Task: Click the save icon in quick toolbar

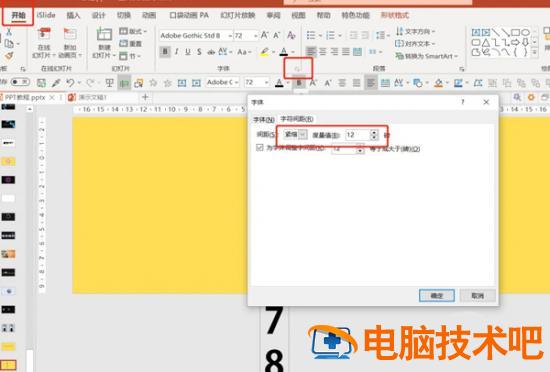Action: (x=41, y=83)
